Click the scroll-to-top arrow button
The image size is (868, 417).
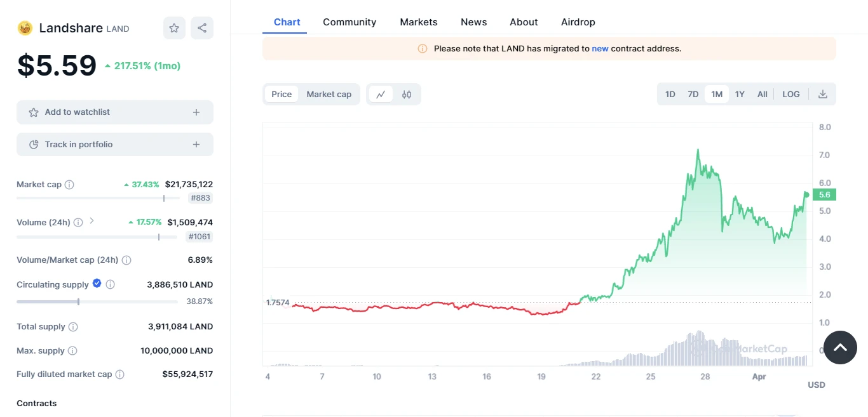(840, 347)
